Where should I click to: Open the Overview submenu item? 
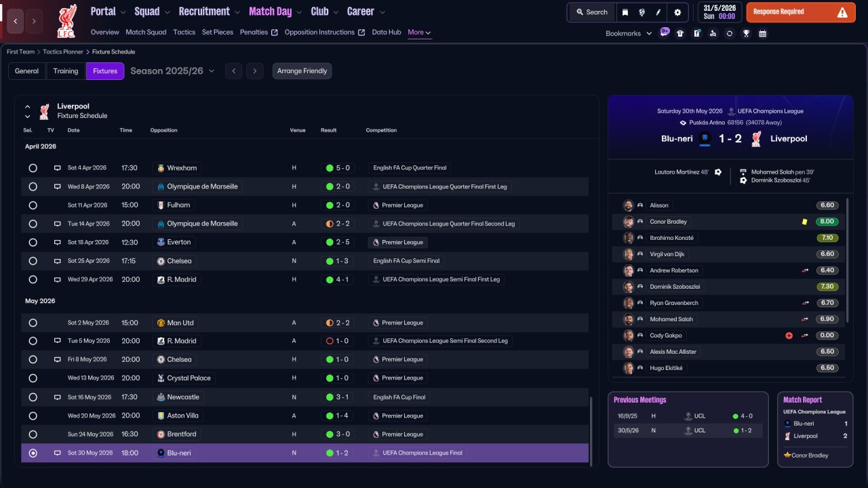tap(104, 33)
